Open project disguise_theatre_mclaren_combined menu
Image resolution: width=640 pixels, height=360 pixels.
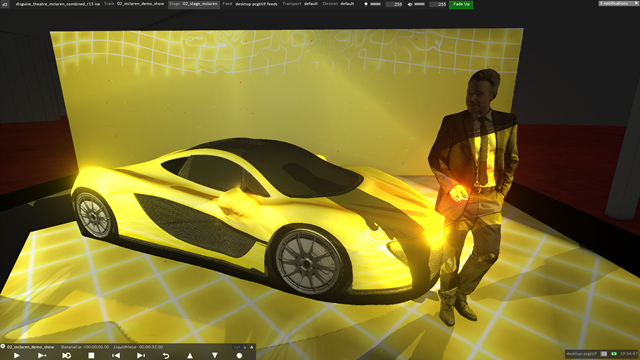tap(58, 4)
